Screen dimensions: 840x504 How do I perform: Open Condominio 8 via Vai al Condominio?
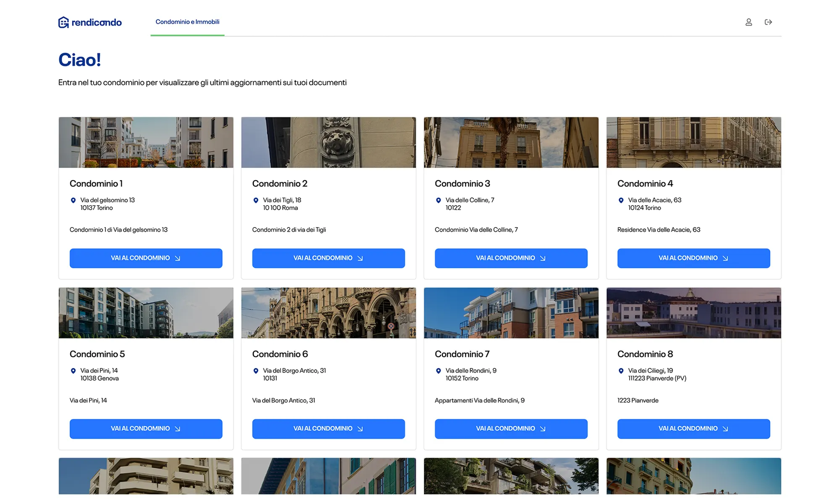pyautogui.click(x=693, y=429)
